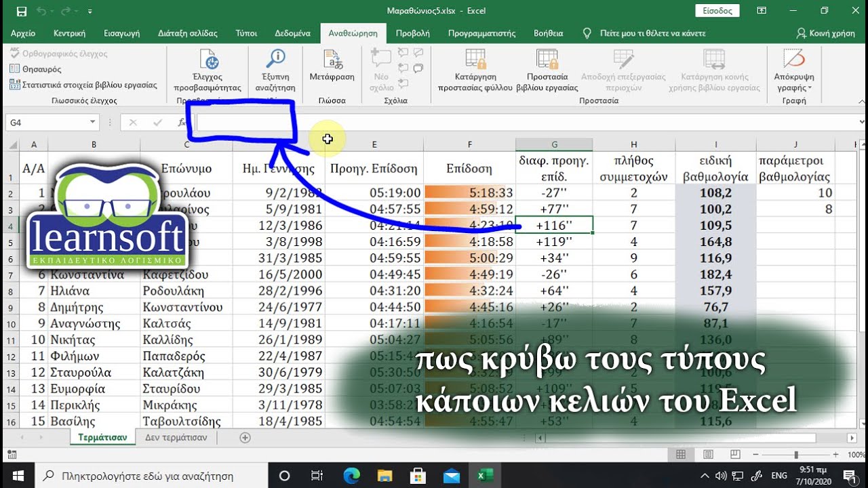Expand the Name Box dropdown arrow
The image size is (868, 488).
point(94,123)
